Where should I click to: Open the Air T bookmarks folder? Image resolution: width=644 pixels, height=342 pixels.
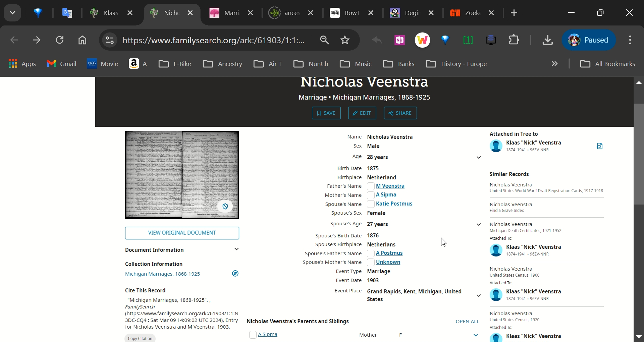[x=268, y=64]
